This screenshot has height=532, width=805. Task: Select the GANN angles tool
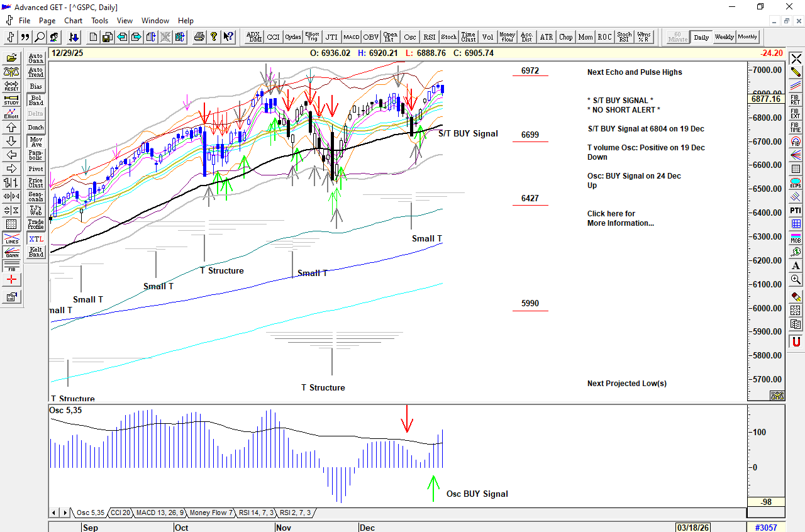click(x=11, y=253)
